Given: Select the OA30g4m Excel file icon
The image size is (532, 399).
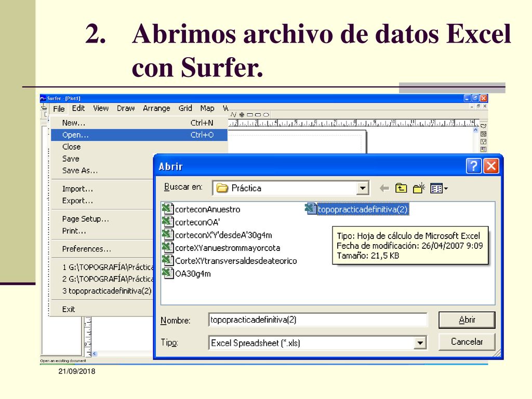Looking at the screenshot, I should [x=168, y=273].
